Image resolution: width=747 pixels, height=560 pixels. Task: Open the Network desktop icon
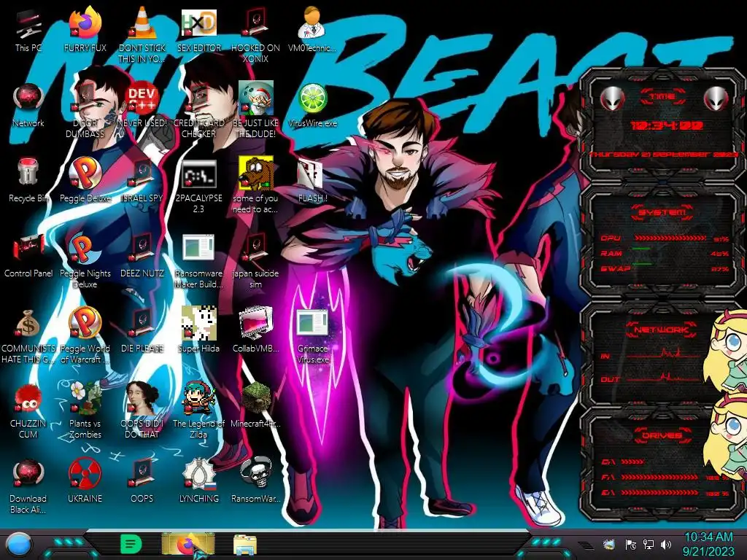[28, 105]
